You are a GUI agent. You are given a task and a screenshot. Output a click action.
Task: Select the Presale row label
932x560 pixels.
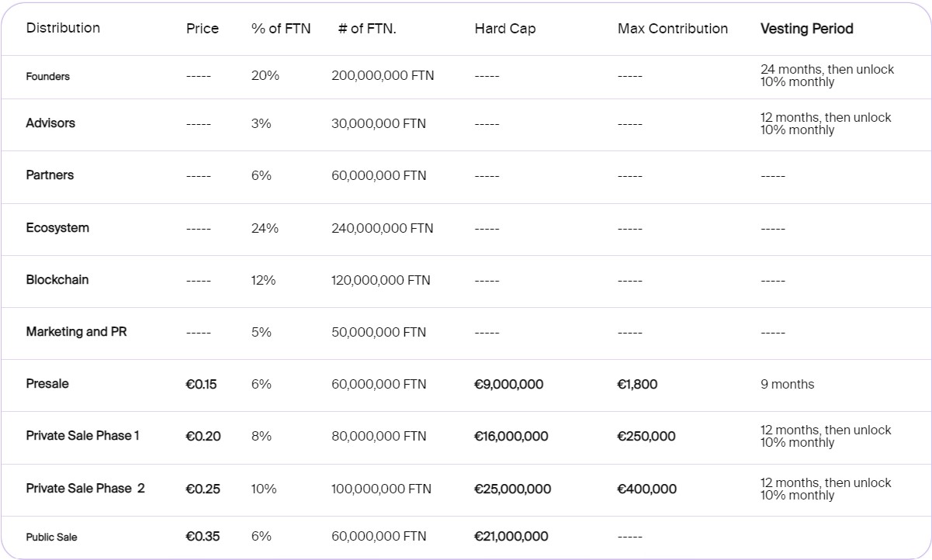point(47,384)
